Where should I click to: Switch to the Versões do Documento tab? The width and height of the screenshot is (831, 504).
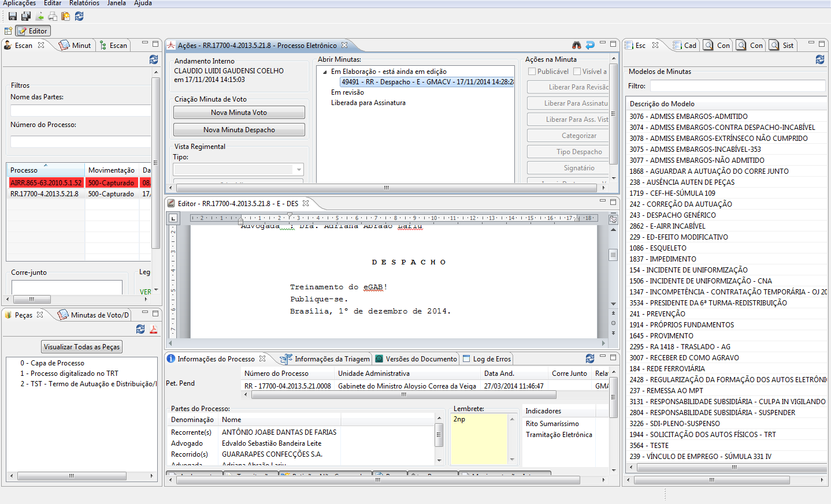coord(416,359)
